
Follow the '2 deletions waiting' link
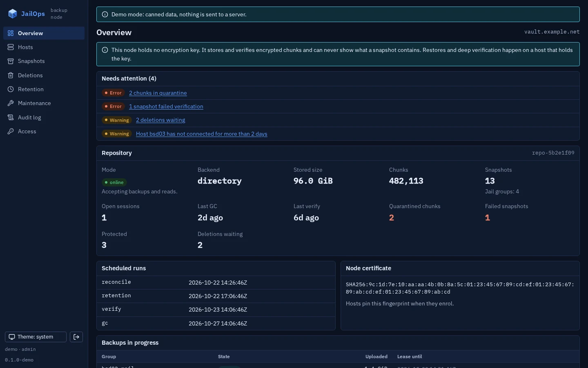[160, 120]
